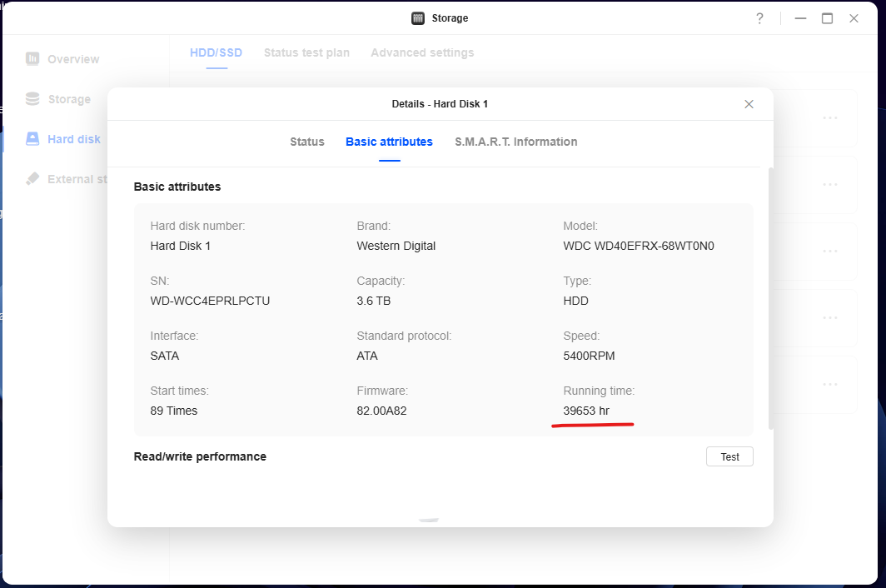
Task: Open the fourth disk row's three-dot menu
Action: [830, 318]
